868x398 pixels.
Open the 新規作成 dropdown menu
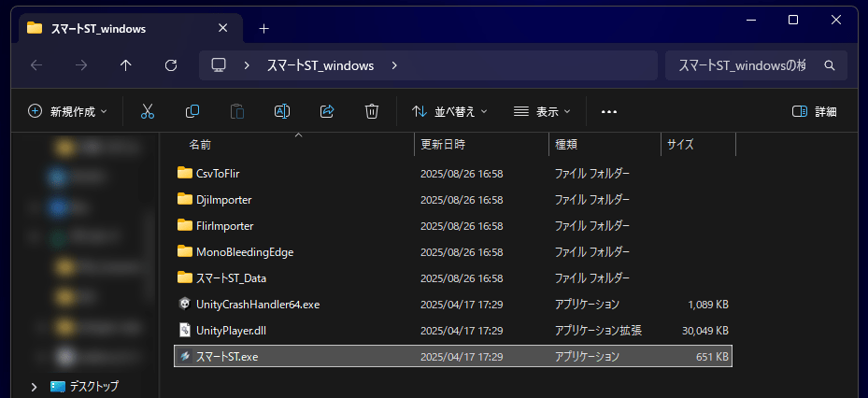tap(67, 111)
